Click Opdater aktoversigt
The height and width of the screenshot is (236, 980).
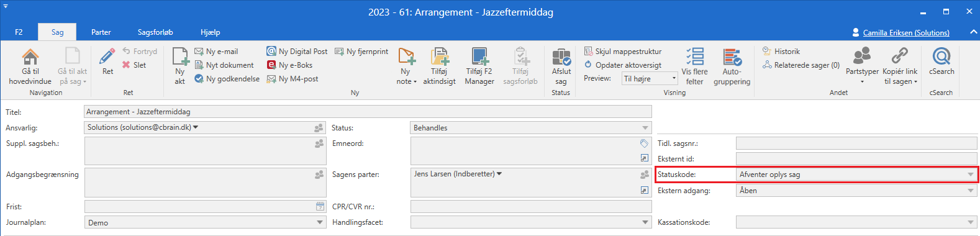click(x=623, y=65)
